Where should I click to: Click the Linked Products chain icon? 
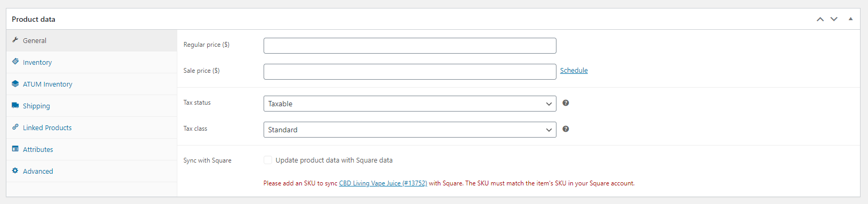point(15,127)
